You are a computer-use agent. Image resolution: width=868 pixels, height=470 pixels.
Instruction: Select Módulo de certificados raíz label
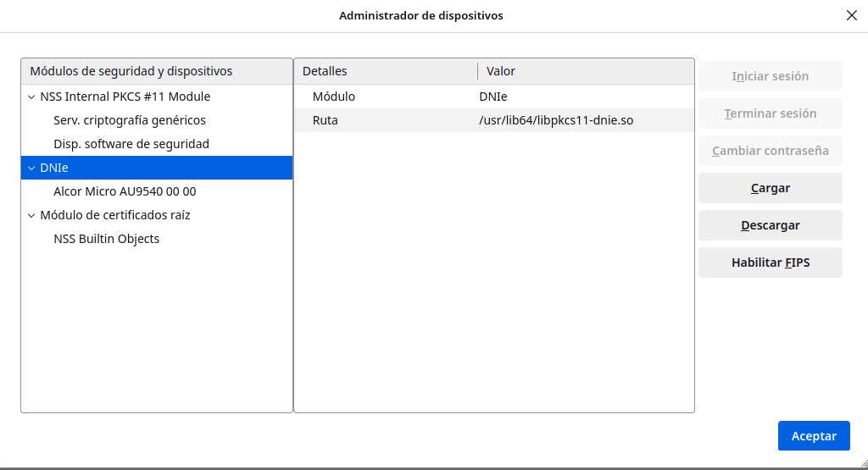(115, 215)
